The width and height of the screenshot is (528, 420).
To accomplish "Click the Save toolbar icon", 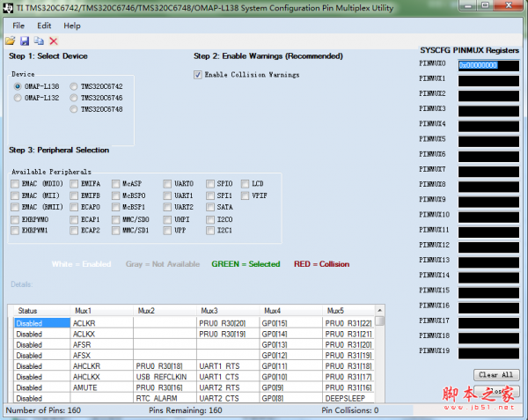I will click(25, 41).
